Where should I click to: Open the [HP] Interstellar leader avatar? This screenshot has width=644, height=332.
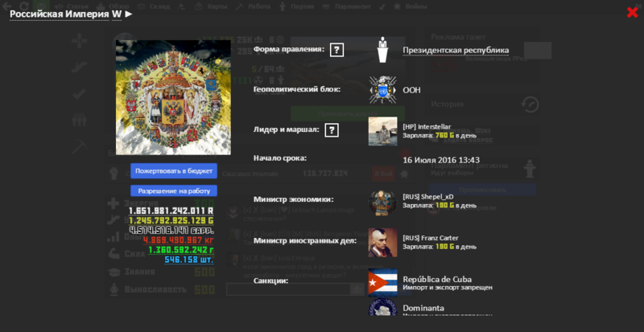tap(382, 130)
